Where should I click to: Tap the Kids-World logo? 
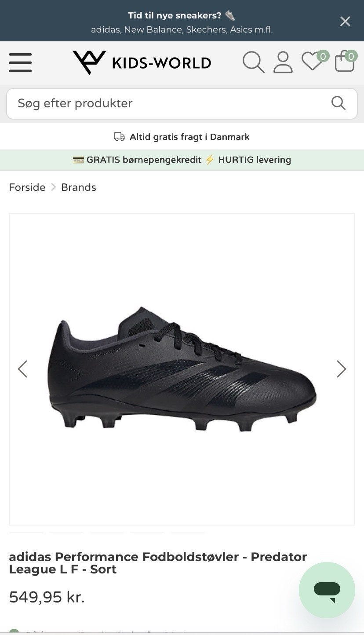[142, 62]
